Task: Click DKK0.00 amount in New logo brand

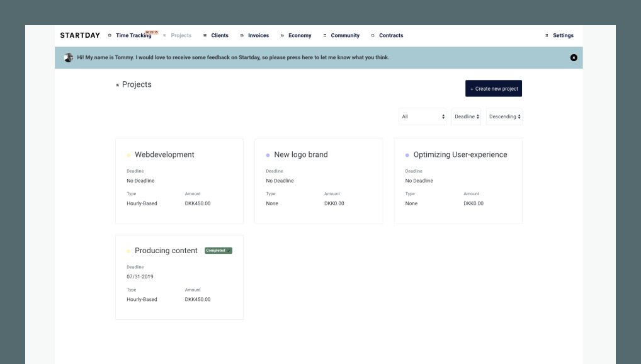Action: click(x=334, y=203)
